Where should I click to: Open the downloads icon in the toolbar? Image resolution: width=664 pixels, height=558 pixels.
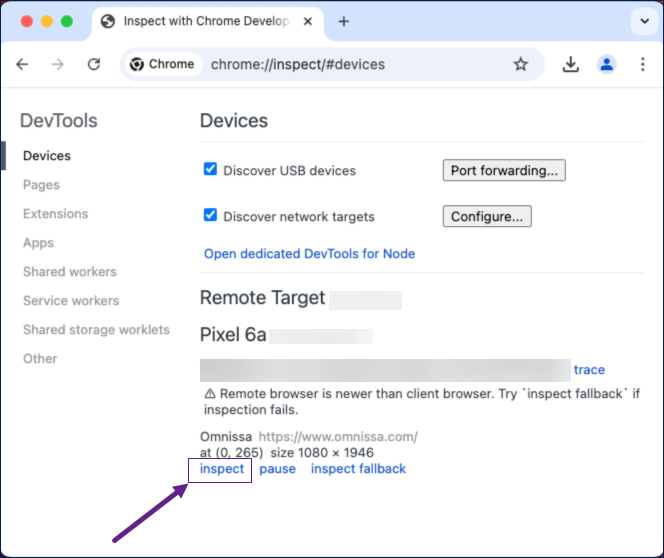pos(570,64)
